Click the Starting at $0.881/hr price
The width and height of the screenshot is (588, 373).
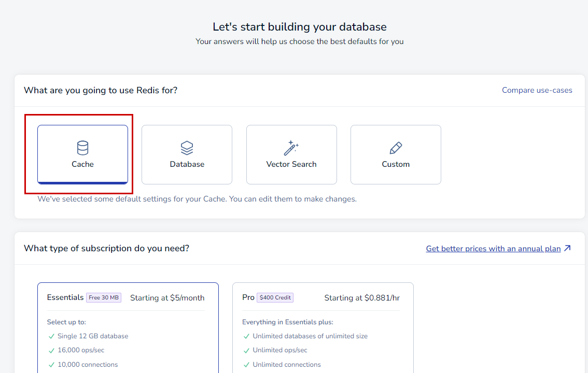(362, 298)
